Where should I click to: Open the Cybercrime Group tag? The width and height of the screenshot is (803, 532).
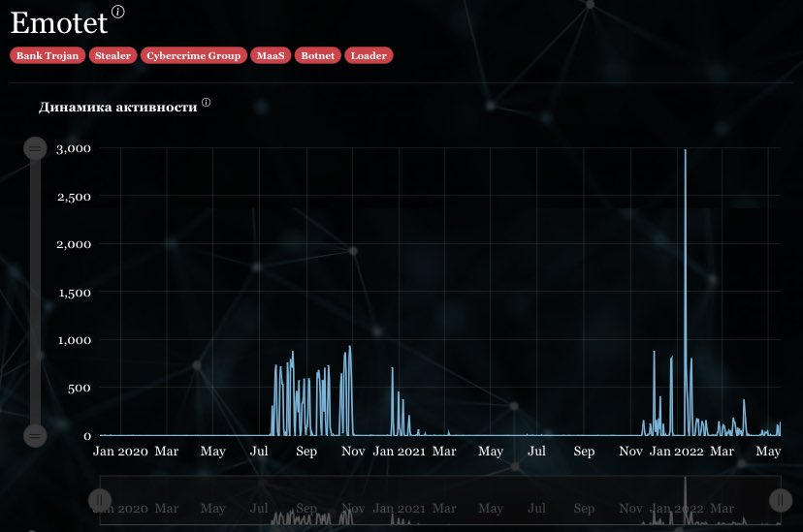[x=194, y=56]
